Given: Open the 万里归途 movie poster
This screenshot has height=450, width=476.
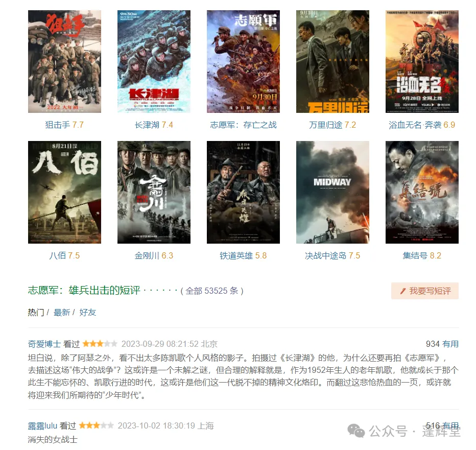Looking at the screenshot, I should (x=332, y=62).
